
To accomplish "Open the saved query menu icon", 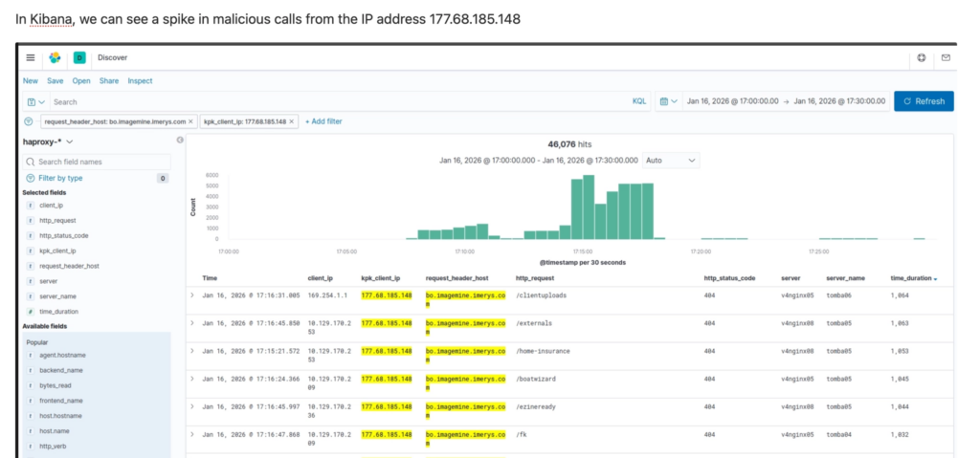I will [x=36, y=101].
